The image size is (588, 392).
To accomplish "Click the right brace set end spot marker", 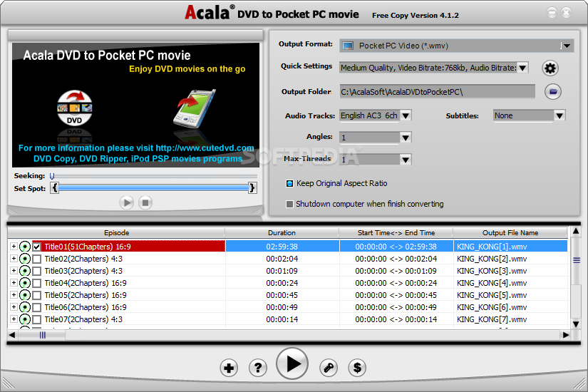I will 252,187.
